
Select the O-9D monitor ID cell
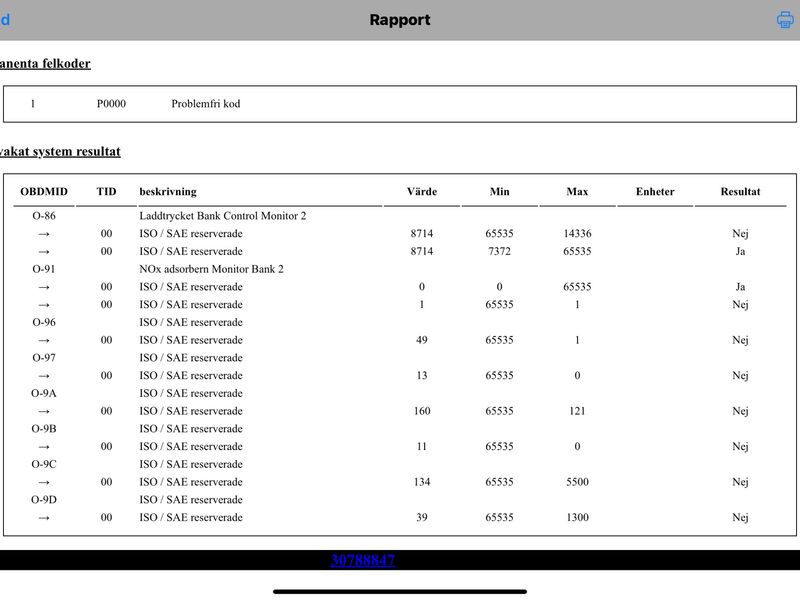[44, 500]
